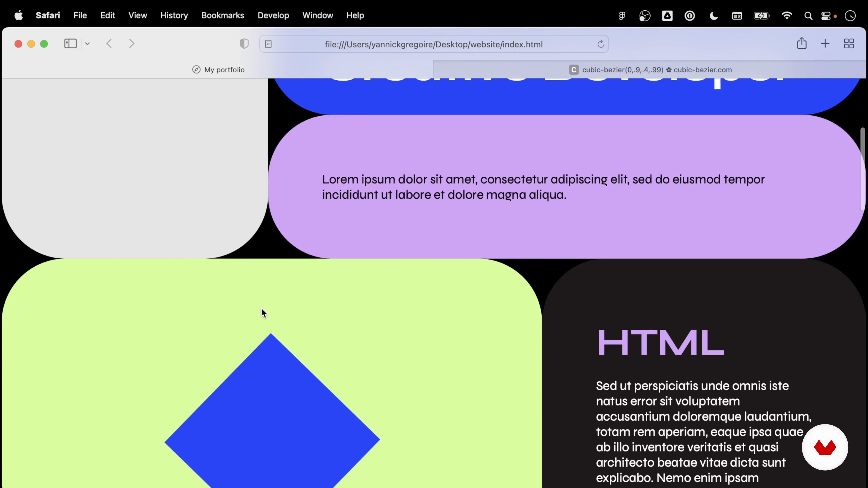
Task: Click the Lorem ipsum paragraph text
Action: point(543,187)
